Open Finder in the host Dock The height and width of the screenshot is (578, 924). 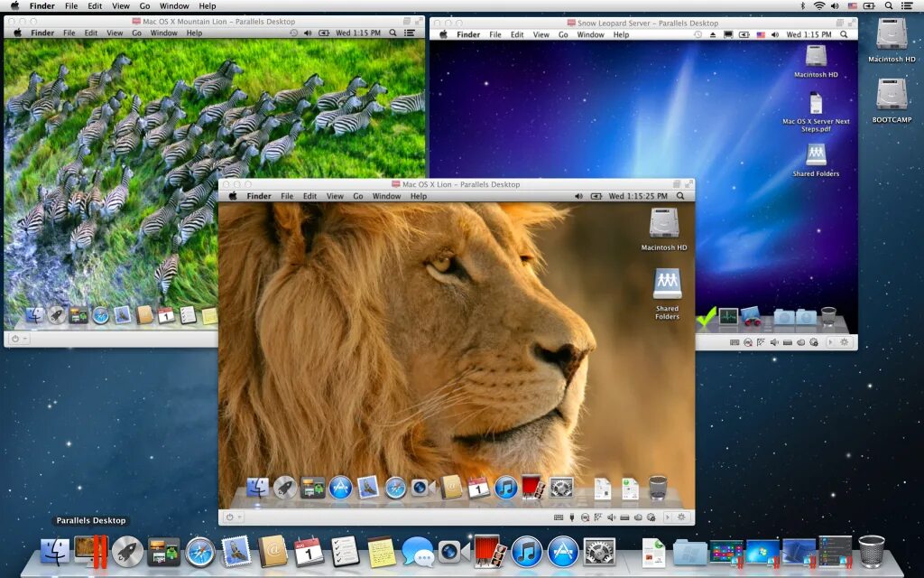click(55, 552)
